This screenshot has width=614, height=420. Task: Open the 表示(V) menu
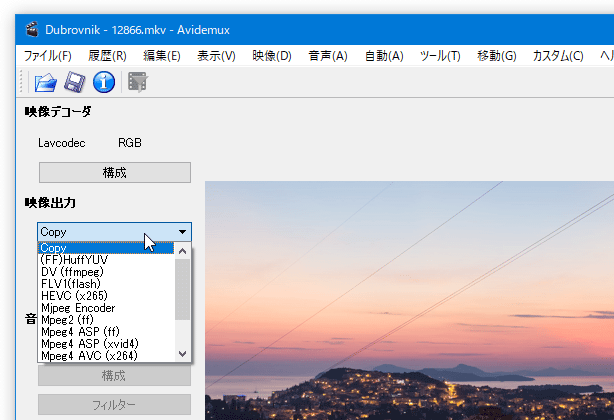(x=216, y=56)
